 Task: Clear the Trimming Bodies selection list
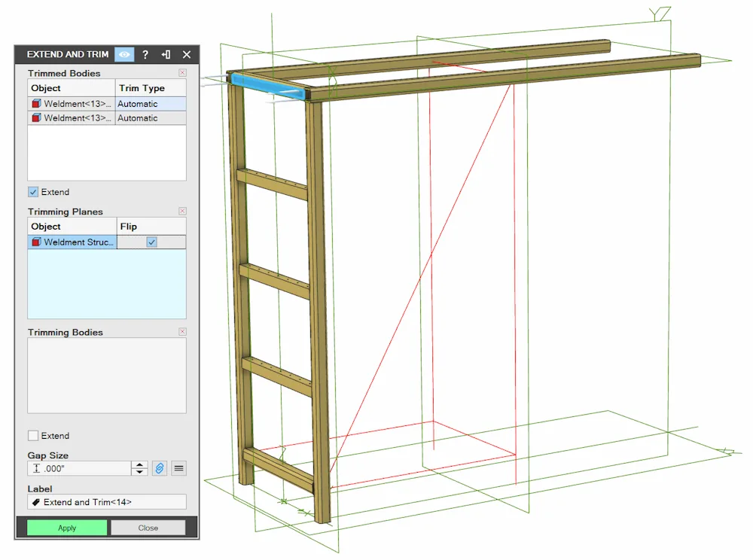(x=182, y=332)
